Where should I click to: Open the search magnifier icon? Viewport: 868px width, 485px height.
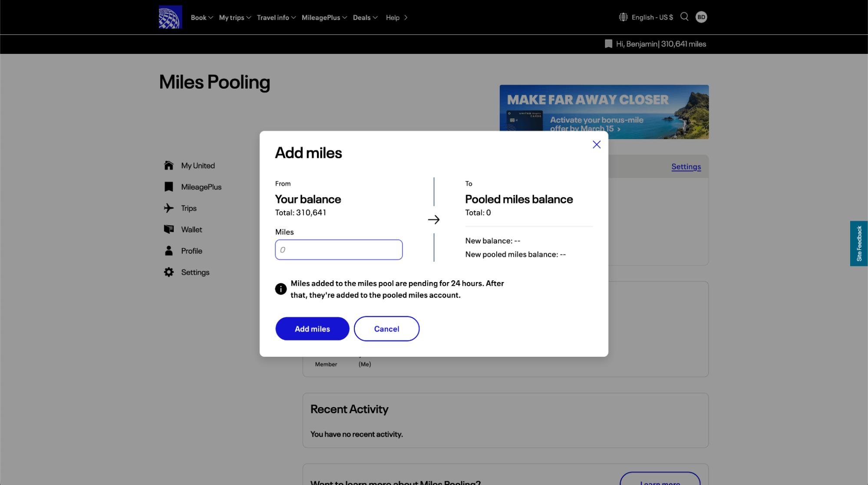click(x=684, y=17)
